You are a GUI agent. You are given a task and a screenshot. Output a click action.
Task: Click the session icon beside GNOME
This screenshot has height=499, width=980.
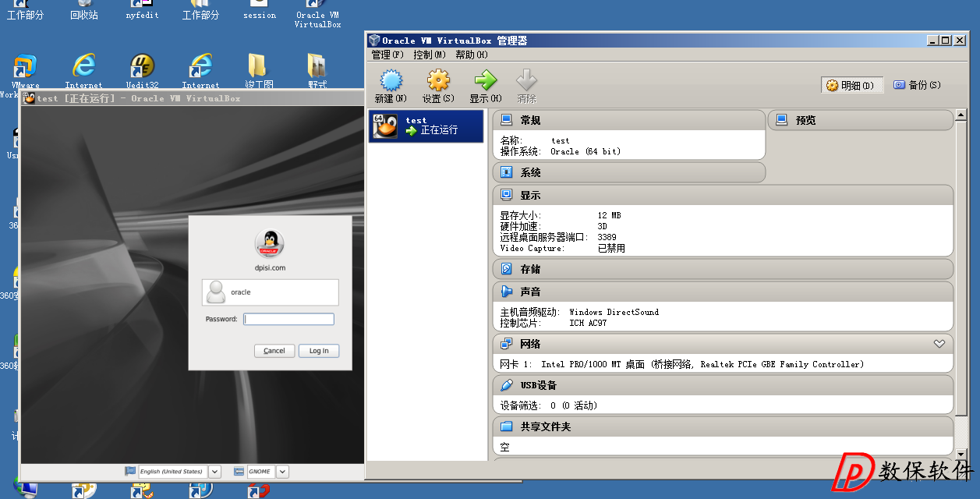point(239,471)
